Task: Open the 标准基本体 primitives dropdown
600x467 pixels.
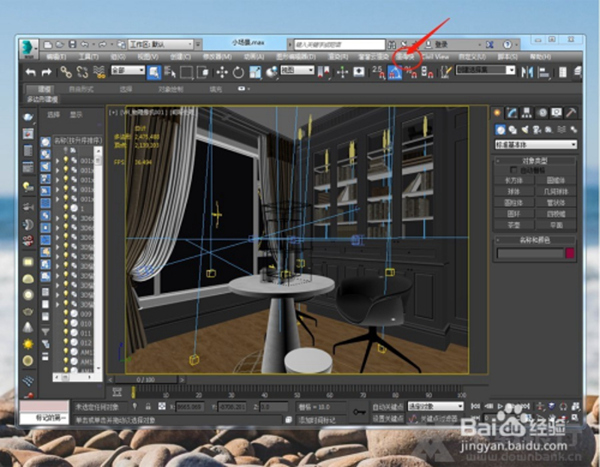Action: (536, 145)
